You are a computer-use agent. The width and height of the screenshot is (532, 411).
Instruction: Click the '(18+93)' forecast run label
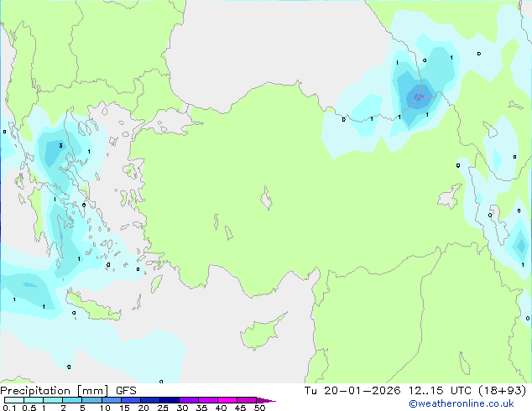[x=502, y=391]
